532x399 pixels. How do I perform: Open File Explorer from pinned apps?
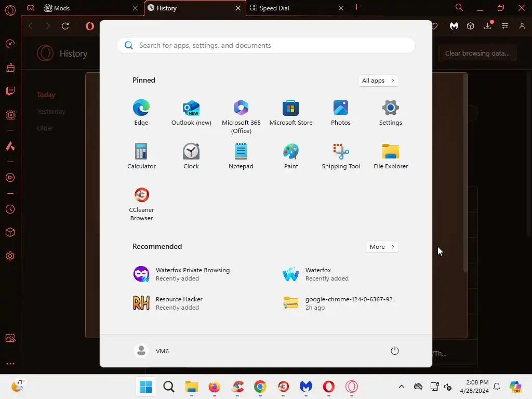click(391, 156)
